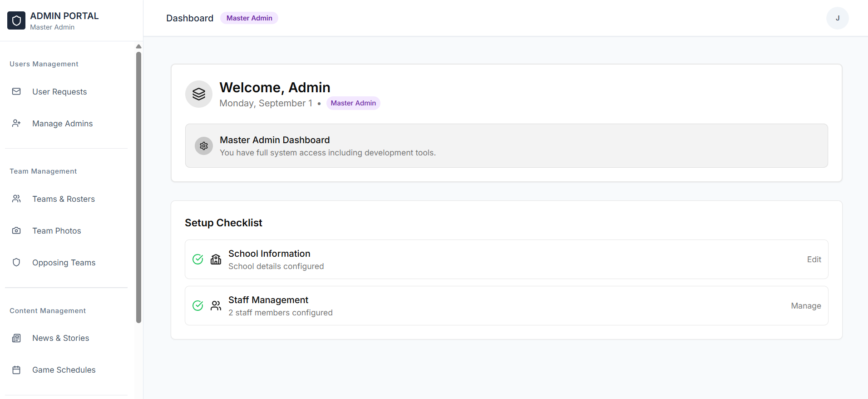Click the sidebar scrollbar up arrow
Image resolution: width=868 pixels, height=399 pixels.
[x=139, y=46]
